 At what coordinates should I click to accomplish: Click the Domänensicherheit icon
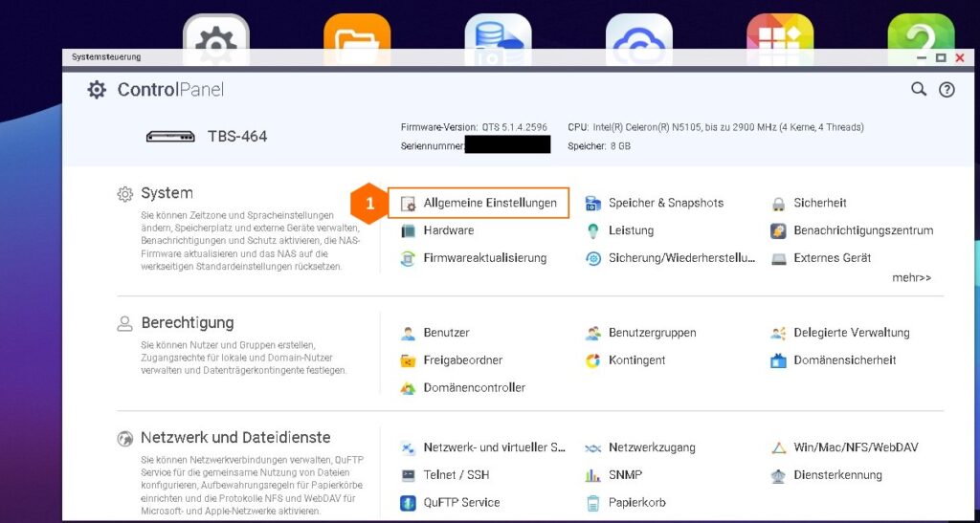[x=778, y=360]
